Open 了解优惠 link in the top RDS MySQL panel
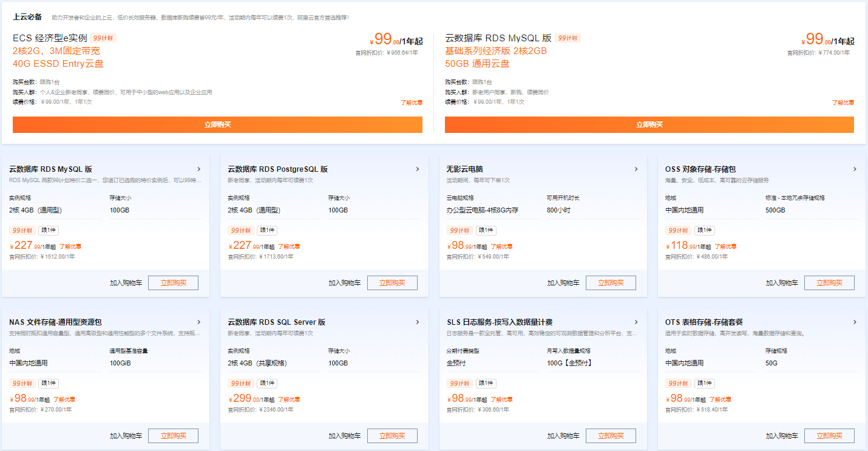 pyautogui.click(x=843, y=103)
